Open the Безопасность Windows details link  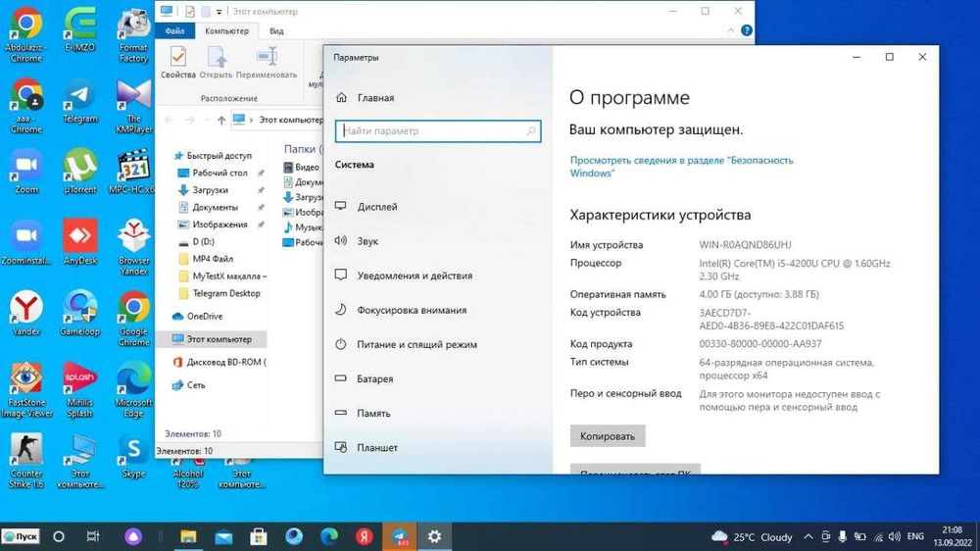coord(681,167)
